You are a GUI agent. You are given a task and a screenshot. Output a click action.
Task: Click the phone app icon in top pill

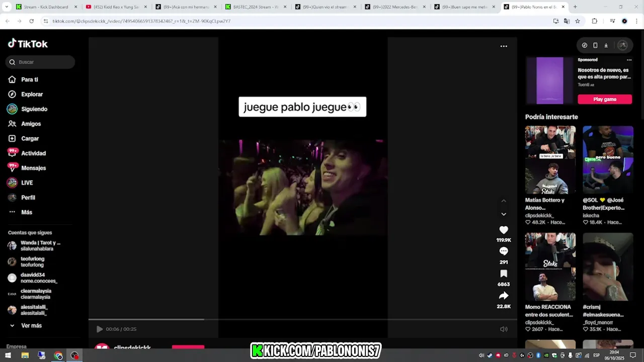click(595, 45)
